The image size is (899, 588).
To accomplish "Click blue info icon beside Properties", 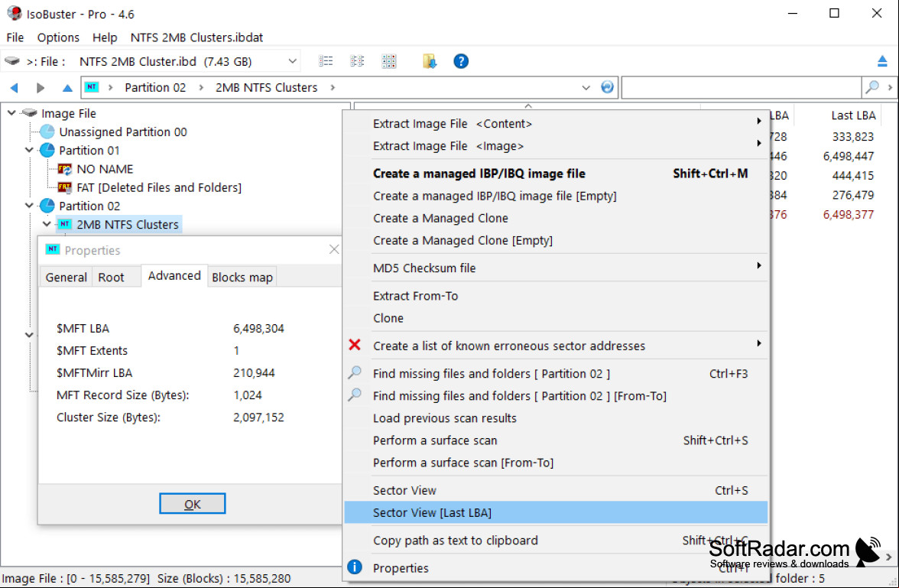I will pyautogui.click(x=355, y=567).
